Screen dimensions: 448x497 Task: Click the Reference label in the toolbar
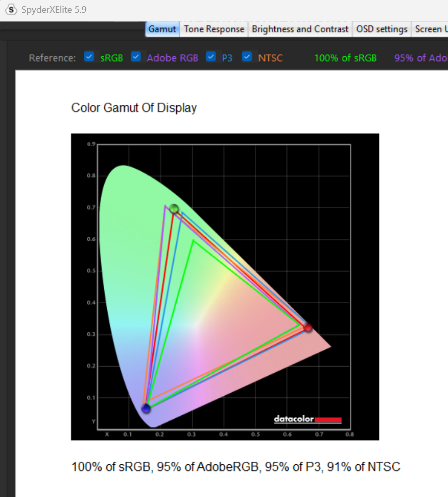tap(52, 58)
